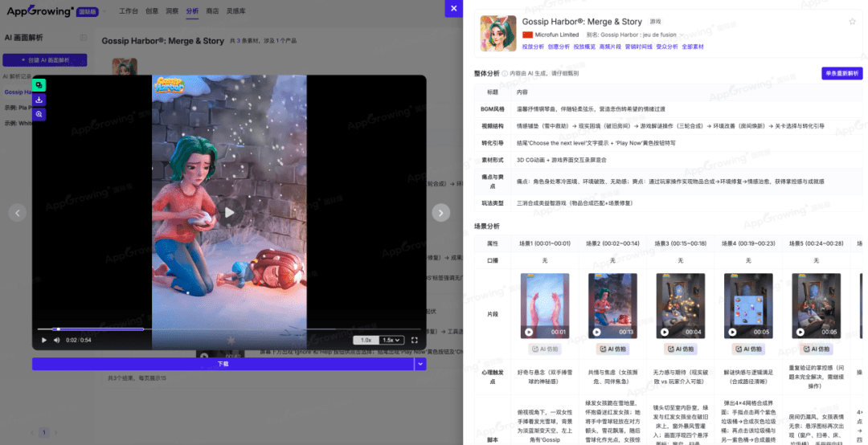This screenshot has width=868, height=445.
Task: Play the 场景2 clip with 00:13 duration
Action: [596, 332]
